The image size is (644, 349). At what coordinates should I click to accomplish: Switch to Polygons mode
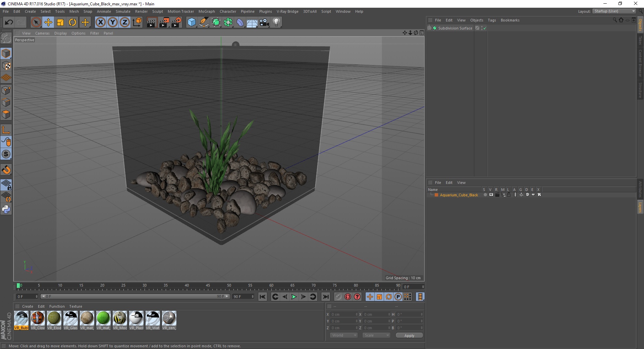click(6, 114)
